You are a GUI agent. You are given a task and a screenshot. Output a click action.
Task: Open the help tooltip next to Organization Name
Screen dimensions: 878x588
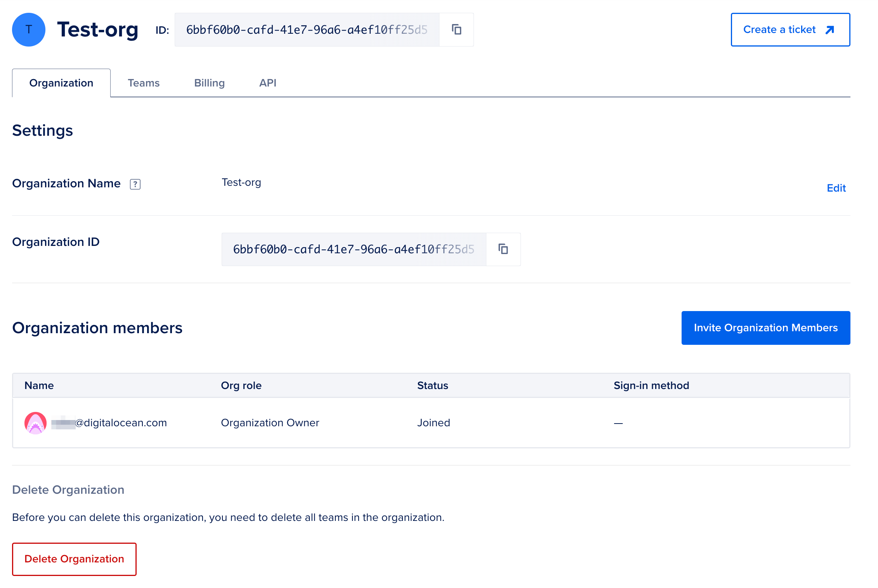(135, 184)
